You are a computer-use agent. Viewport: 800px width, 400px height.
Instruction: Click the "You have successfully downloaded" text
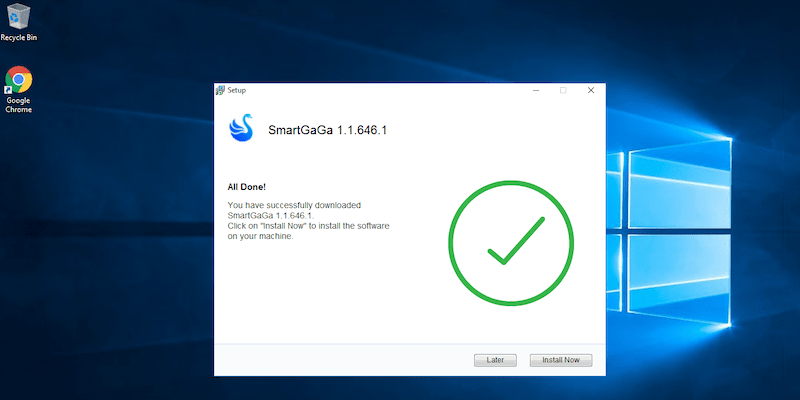[294, 205]
